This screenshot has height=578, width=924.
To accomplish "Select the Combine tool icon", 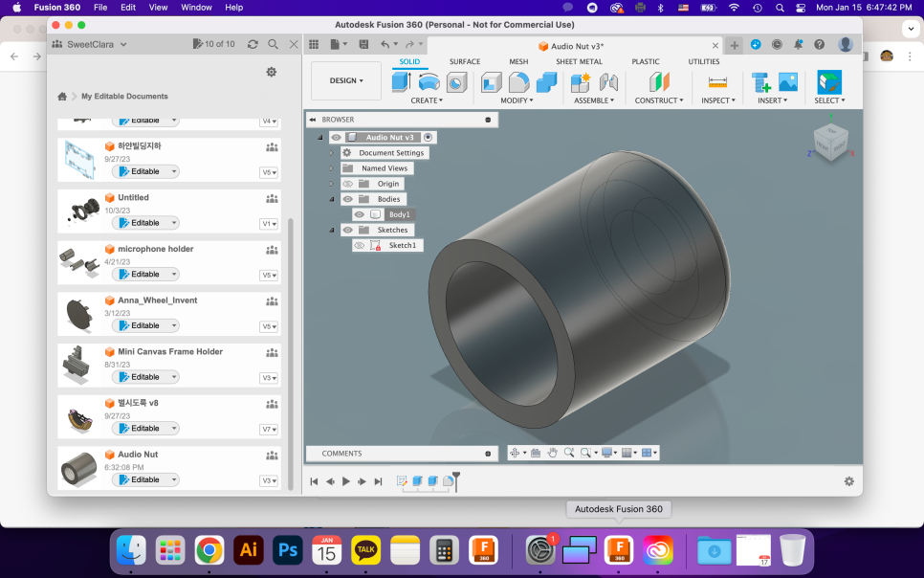I will coord(546,82).
